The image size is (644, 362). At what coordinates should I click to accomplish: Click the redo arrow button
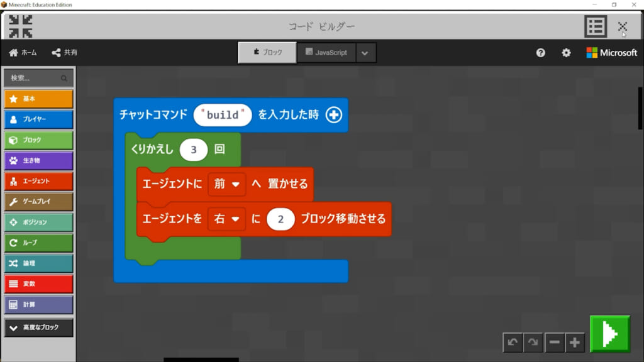click(x=533, y=343)
